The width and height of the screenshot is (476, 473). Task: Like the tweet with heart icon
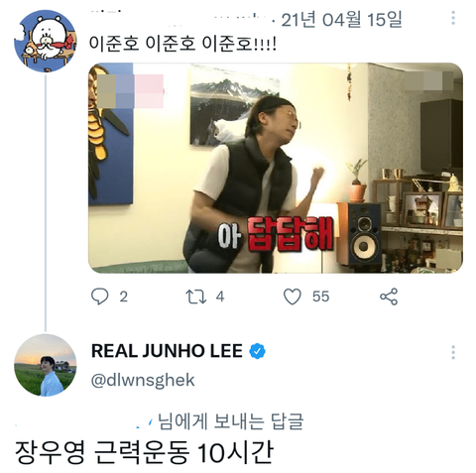293,296
